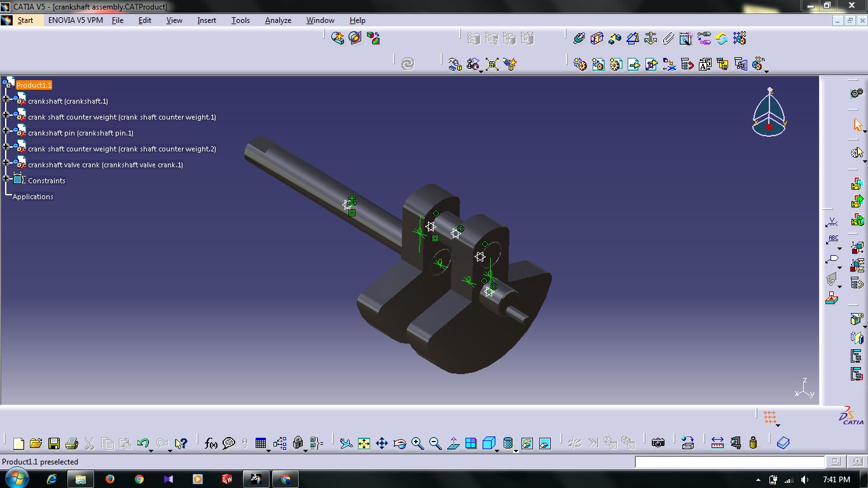Screen dimensions: 868x488
Task: Select the Angle Constraint tool
Action: 632,39
